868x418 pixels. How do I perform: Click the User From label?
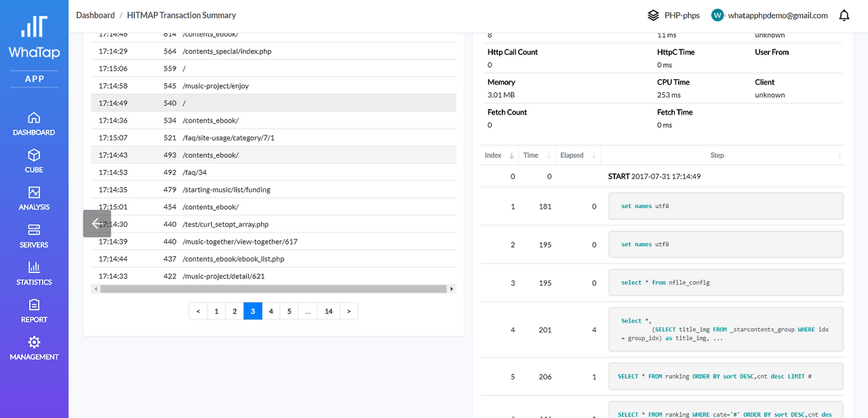pyautogui.click(x=772, y=52)
